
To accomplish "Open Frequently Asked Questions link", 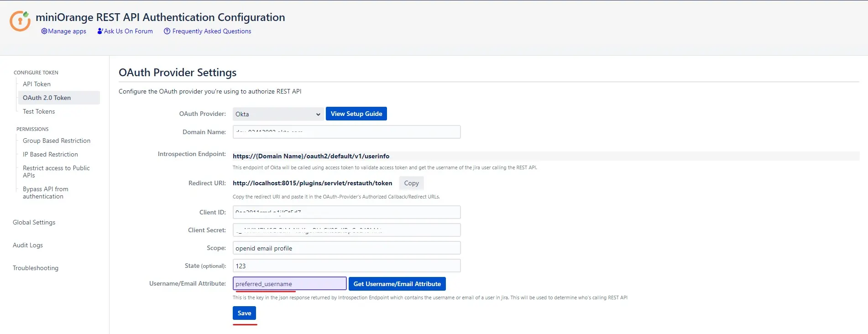I will (212, 31).
